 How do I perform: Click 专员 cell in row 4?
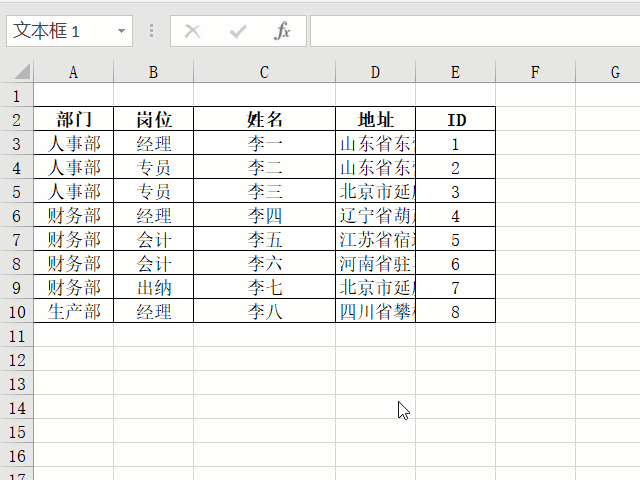[153, 167]
